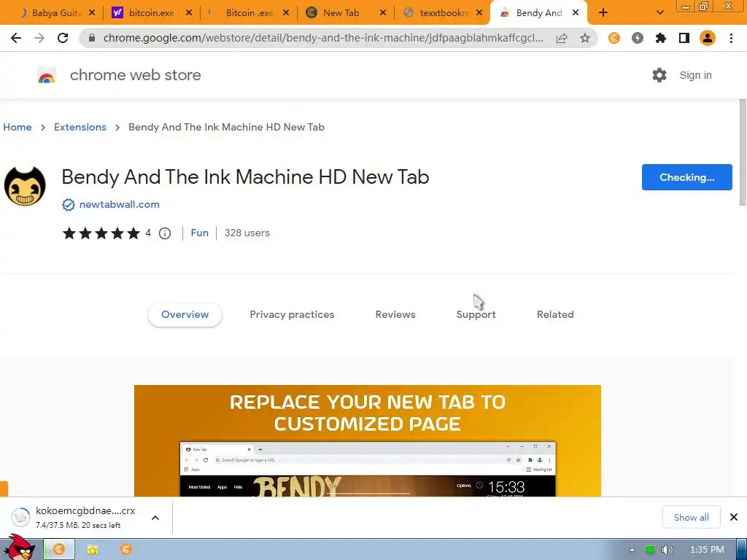
Task: Expand the crx download options chevron
Action: [155, 518]
